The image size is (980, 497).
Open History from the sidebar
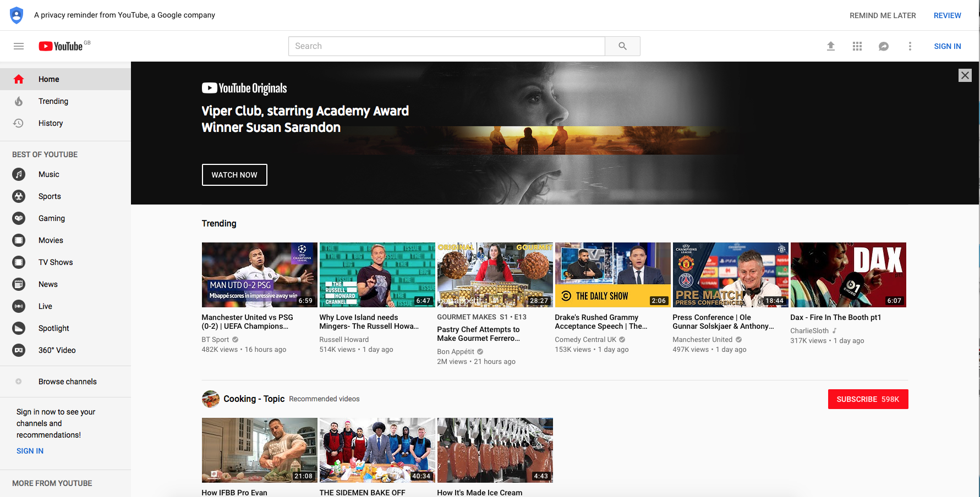click(x=51, y=123)
